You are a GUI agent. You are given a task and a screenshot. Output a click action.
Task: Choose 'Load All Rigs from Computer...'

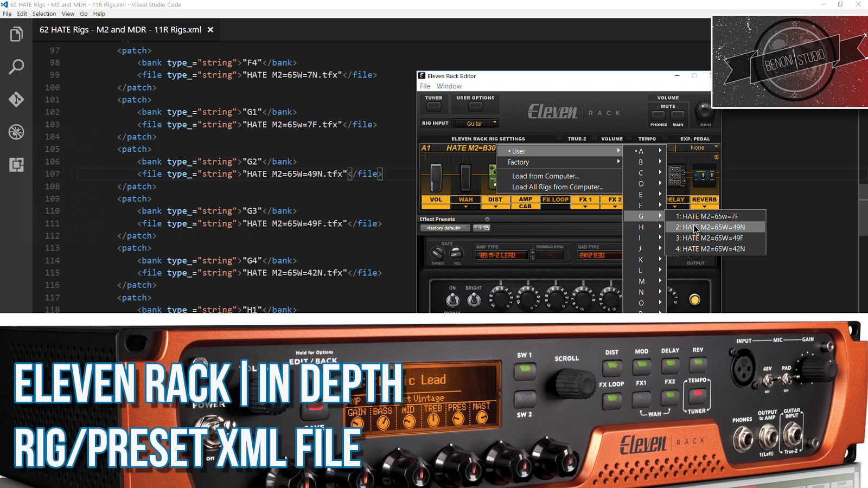click(557, 187)
